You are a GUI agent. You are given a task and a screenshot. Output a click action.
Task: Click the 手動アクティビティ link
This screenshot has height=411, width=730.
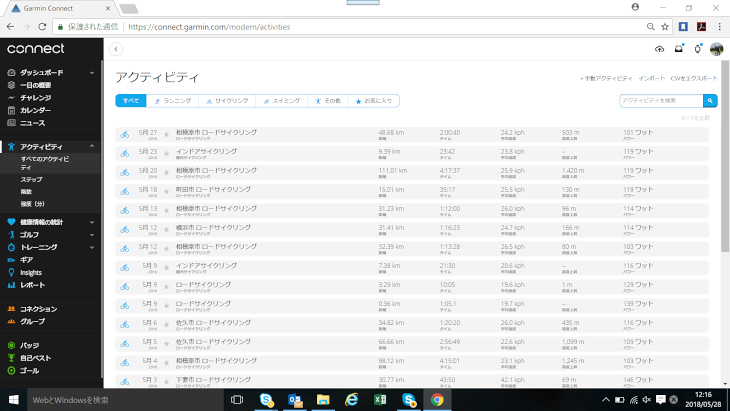tap(606, 78)
